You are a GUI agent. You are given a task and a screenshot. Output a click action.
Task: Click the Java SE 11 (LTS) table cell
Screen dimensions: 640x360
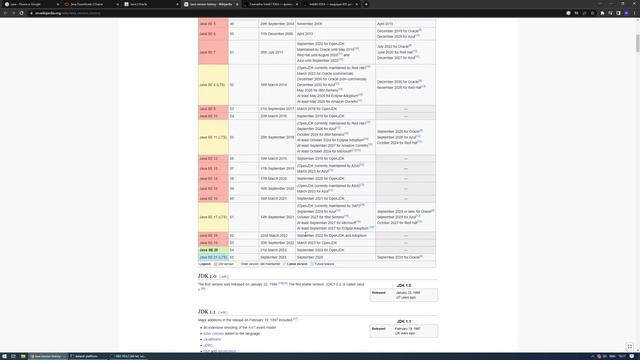(213, 137)
